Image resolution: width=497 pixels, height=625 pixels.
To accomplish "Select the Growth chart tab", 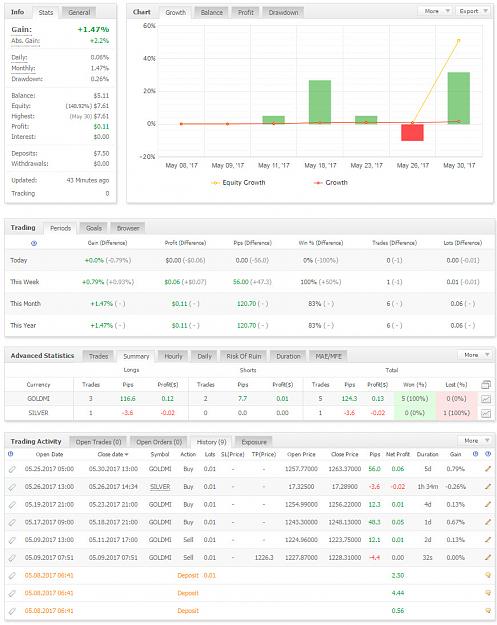I will 175,12.
